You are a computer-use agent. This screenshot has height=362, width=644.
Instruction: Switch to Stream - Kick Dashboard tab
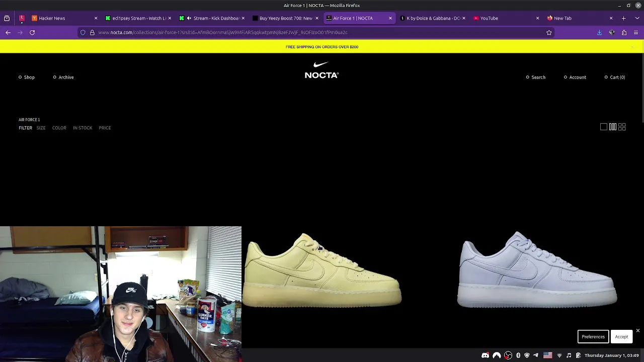[x=211, y=18]
